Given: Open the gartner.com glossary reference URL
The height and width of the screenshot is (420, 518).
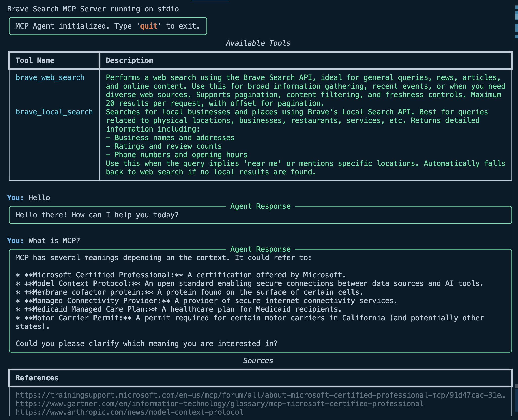Looking at the screenshot, I should (219, 404).
